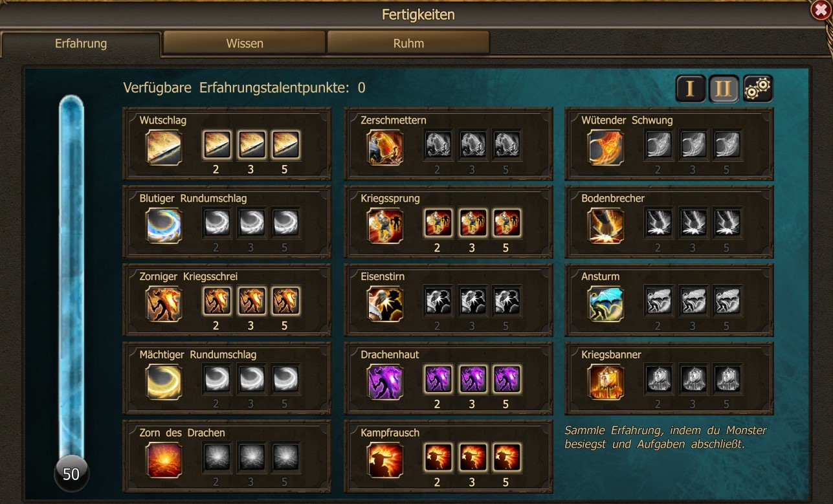Close the Fertigkeiten window
Image resolution: width=833 pixels, height=504 pixels.
click(x=821, y=10)
